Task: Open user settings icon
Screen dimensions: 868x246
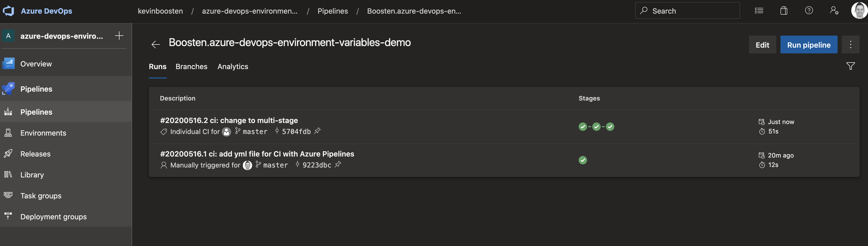Action: (x=834, y=11)
